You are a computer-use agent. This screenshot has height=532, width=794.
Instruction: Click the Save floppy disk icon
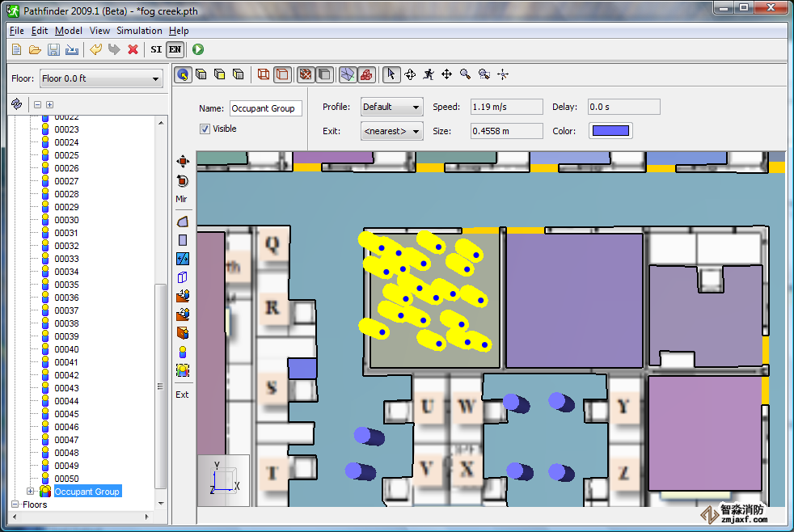coord(53,49)
